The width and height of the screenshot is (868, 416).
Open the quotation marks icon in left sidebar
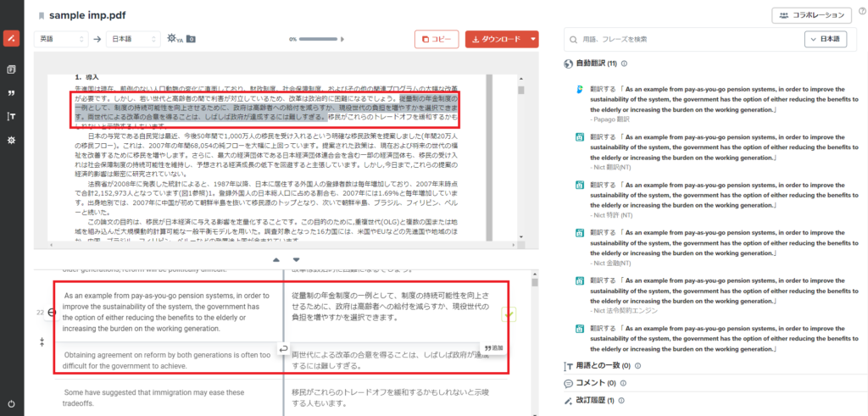click(x=12, y=92)
